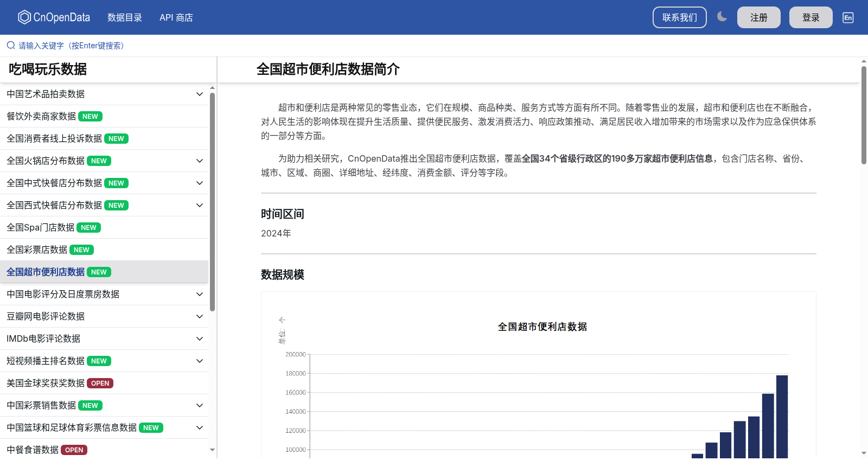868x467 pixels.
Task: Click the 登录 button
Action: click(x=811, y=17)
